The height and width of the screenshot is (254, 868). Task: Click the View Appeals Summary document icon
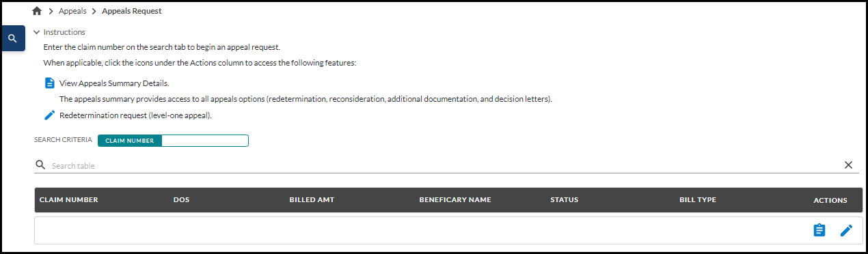point(49,83)
